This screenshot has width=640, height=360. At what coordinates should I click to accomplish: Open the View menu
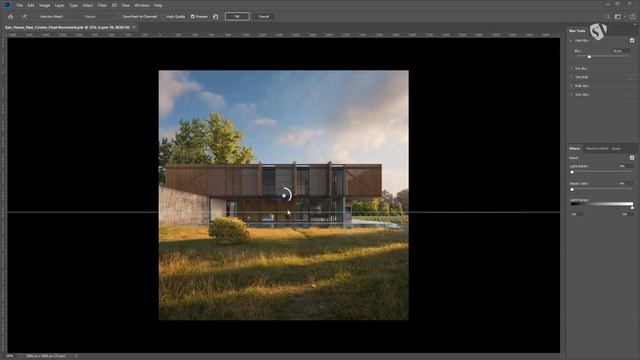click(x=126, y=5)
